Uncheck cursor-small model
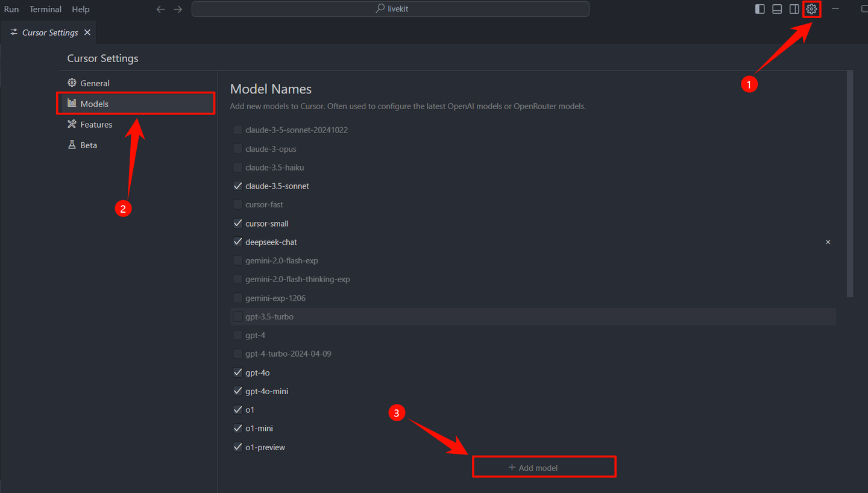 237,223
